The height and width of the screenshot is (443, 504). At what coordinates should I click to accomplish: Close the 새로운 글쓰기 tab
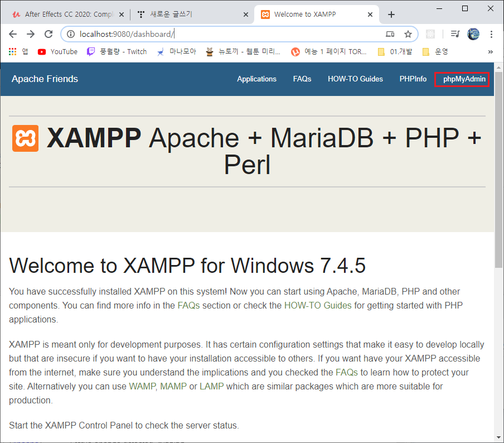245,15
